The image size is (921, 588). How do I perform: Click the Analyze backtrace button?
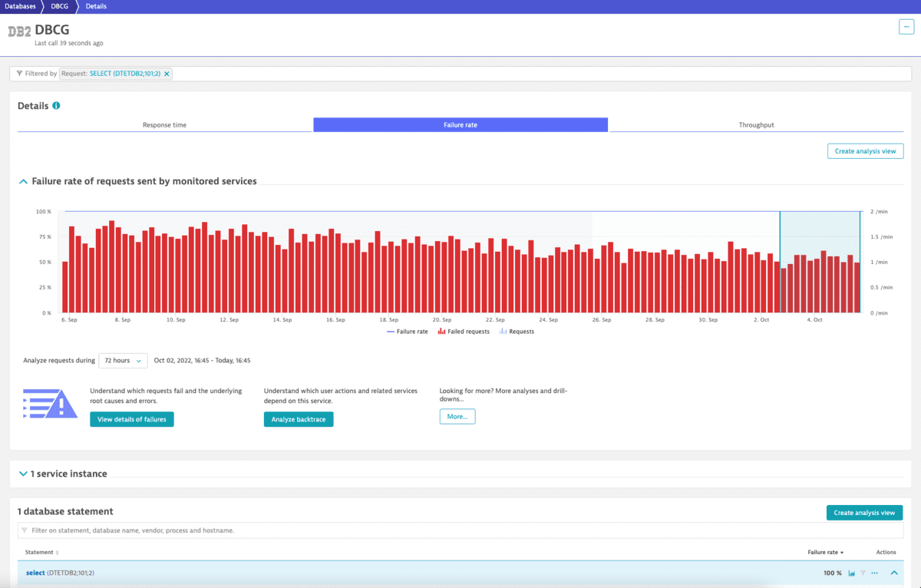299,419
